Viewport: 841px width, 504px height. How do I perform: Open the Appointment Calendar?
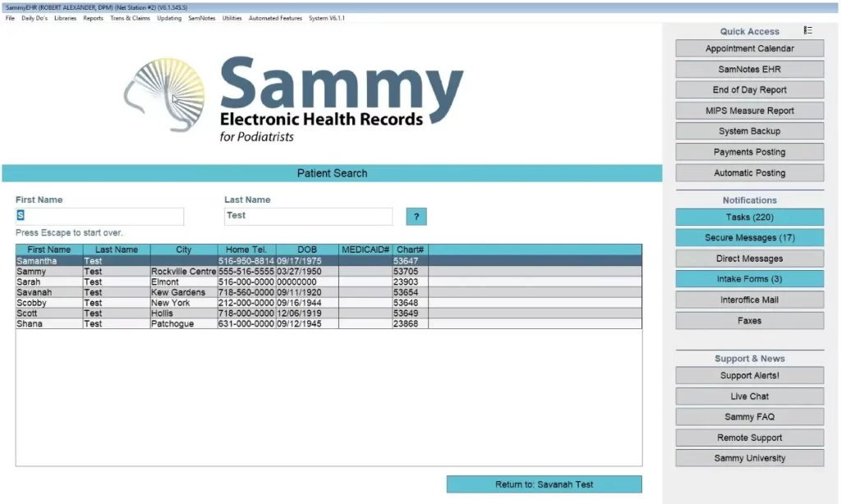click(x=748, y=48)
